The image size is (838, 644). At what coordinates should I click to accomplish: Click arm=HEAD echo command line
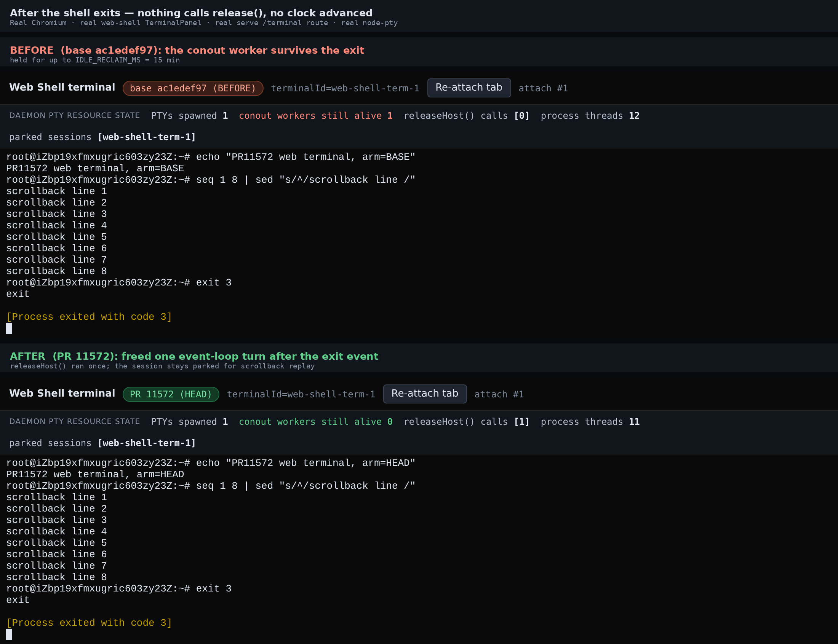[211, 463]
